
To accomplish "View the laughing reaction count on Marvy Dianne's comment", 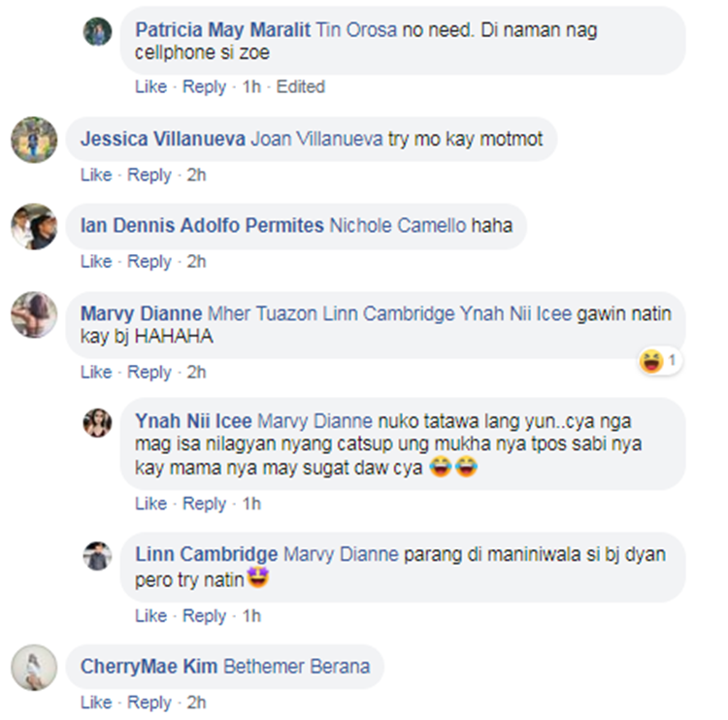I will 660,361.
